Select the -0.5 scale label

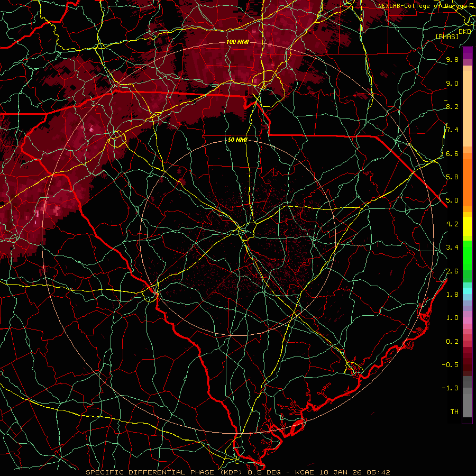450,365
